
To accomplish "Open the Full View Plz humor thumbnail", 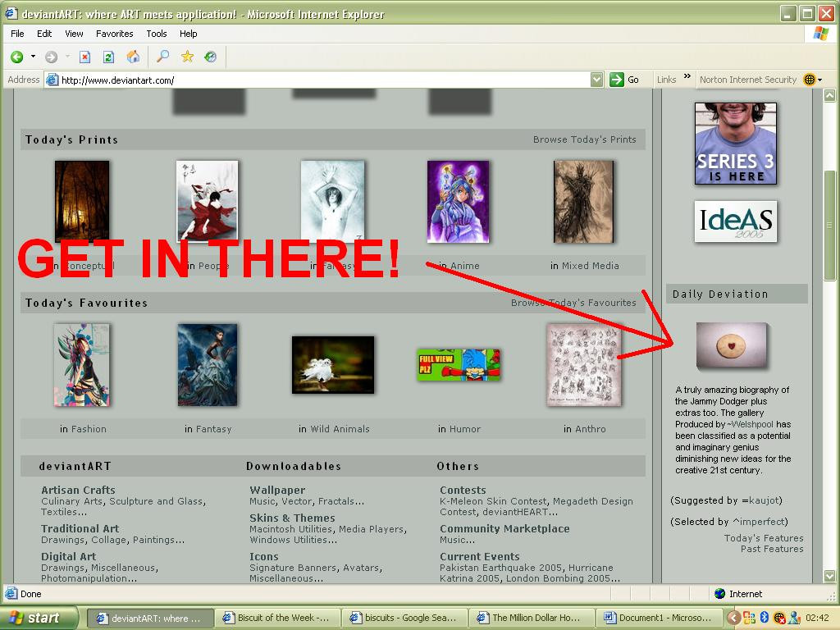I will [x=459, y=365].
